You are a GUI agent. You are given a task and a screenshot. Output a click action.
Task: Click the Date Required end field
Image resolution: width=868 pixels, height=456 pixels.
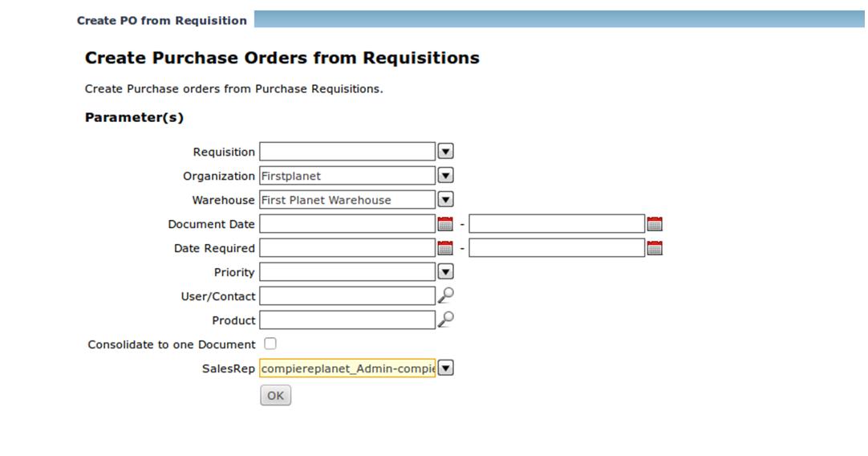[557, 248]
